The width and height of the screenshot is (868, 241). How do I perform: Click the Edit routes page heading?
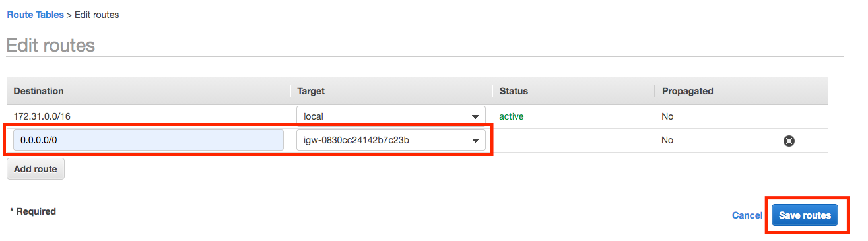[51, 45]
